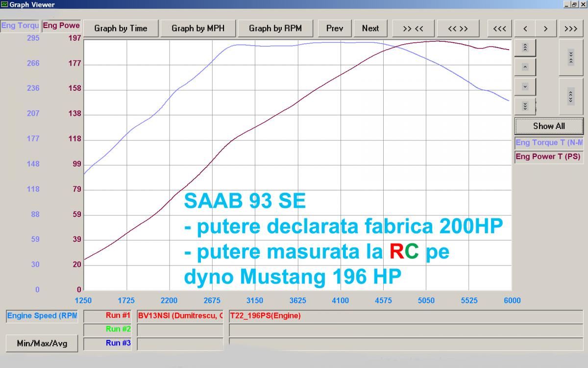Click the Engine Speed (RPM) axis label
This screenshot has width=588, height=368.
point(42,316)
